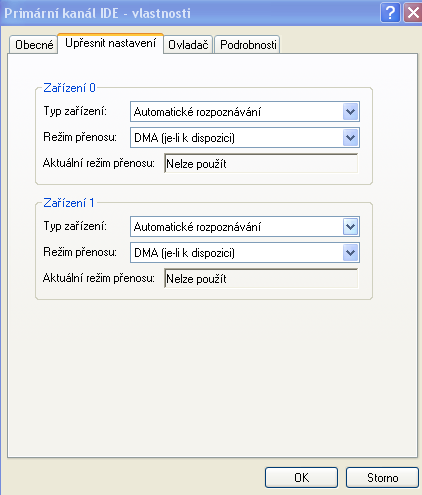Image resolution: width=422 pixels, height=495 pixels.
Task: Cancel changes with the Storno button
Action: click(382, 477)
